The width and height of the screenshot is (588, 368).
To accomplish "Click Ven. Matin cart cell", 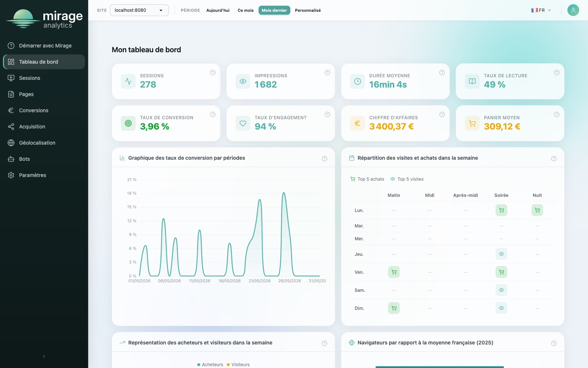I will click(394, 272).
